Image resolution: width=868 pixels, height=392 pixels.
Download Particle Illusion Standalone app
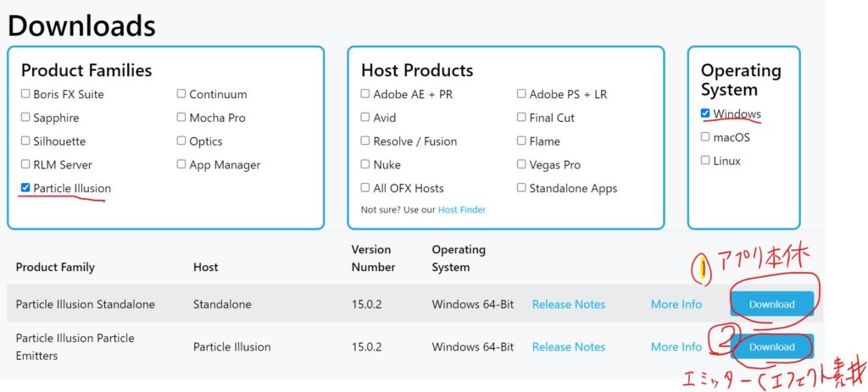coord(771,304)
